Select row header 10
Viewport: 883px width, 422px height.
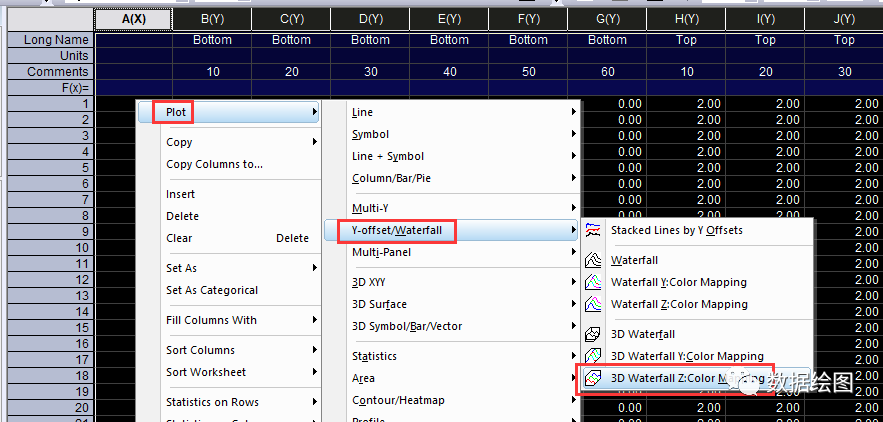(51, 247)
